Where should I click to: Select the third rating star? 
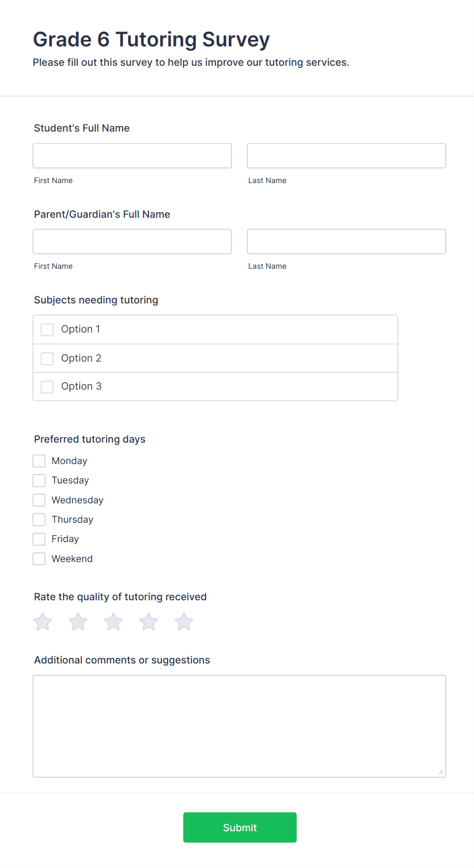coord(113,622)
